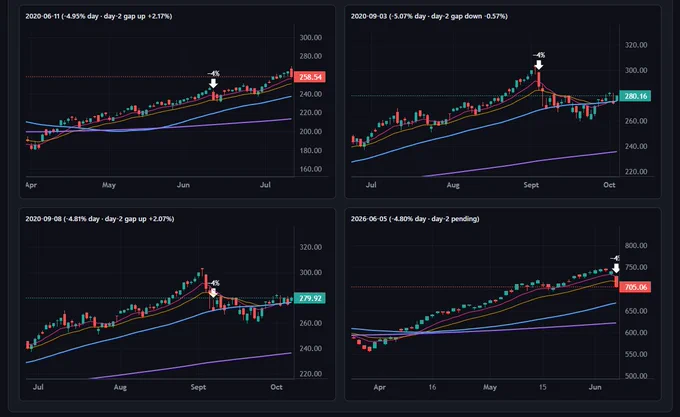Screen dimensions: 680x417
Task: Select the 2020-09-08 chart title text
Action: [x=100, y=219]
